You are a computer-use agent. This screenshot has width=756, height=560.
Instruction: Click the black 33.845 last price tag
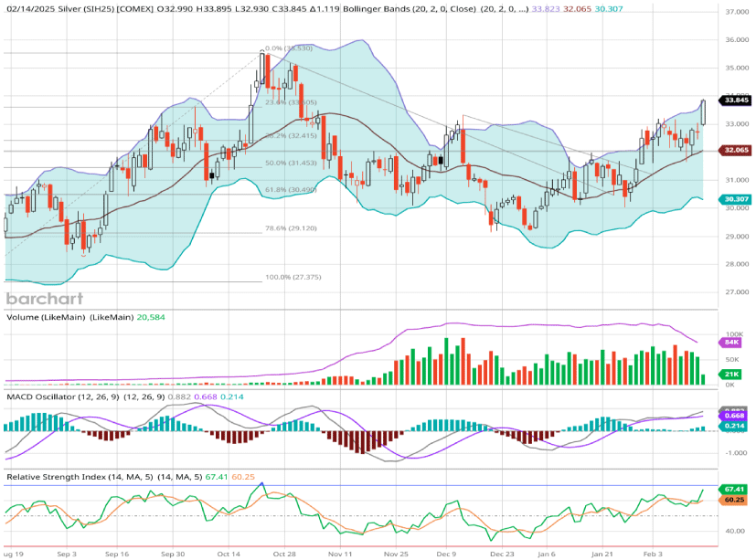coord(735,100)
